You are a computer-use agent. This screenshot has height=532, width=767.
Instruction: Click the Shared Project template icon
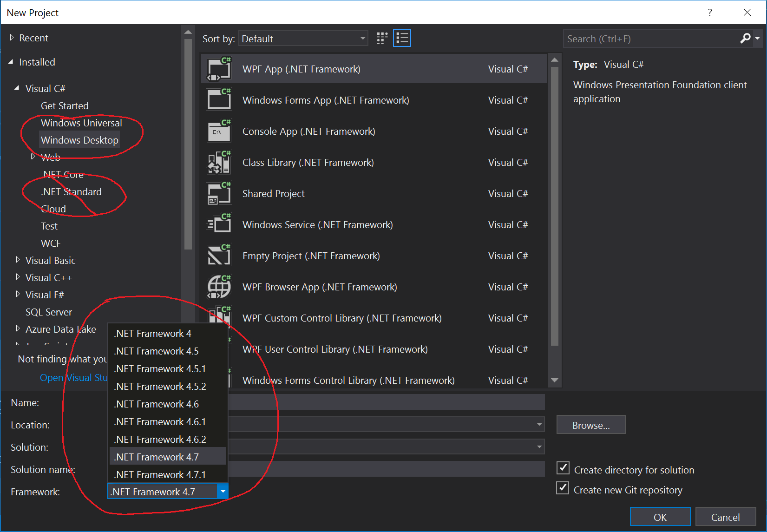(x=219, y=193)
